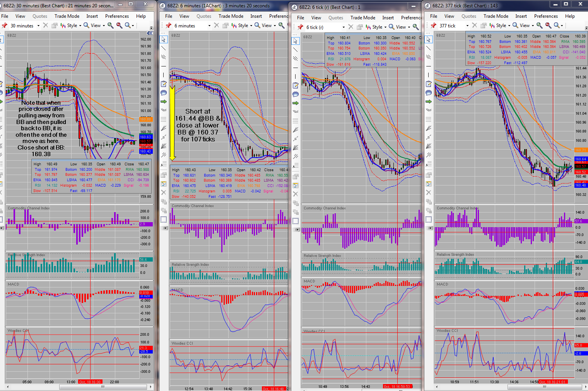The width and height of the screenshot is (588, 391).
Task: Pick the rectangle selection tool in 377 tick window
Action: click(429, 219)
